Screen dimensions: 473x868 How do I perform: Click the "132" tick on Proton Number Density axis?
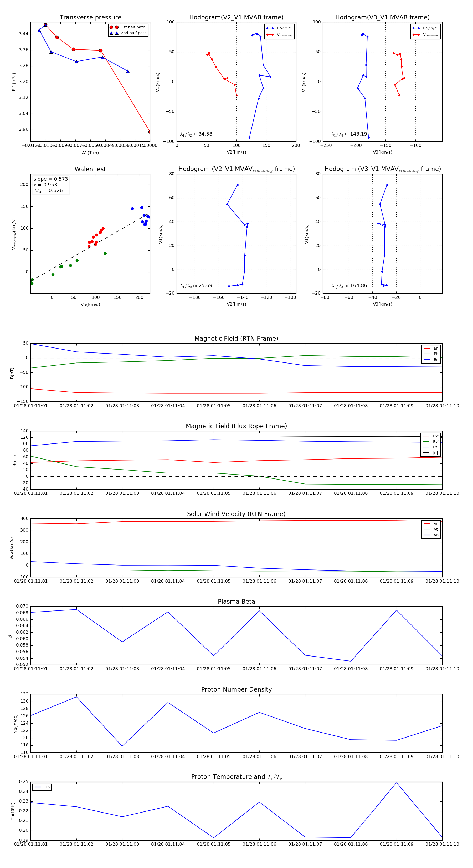click(x=25, y=694)
